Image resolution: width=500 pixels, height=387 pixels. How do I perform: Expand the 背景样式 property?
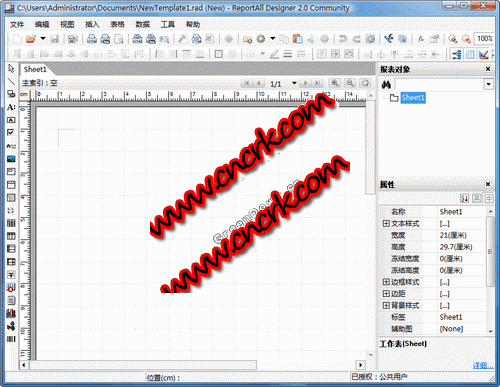pyautogui.click(x=386, y=305)
